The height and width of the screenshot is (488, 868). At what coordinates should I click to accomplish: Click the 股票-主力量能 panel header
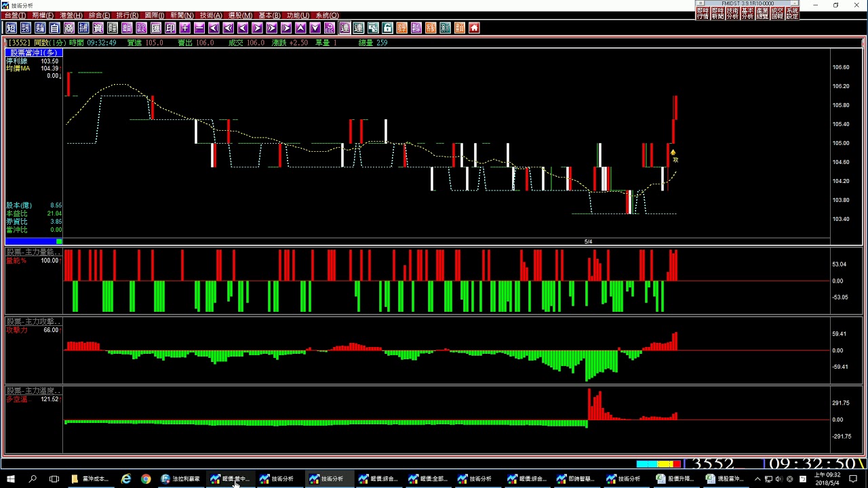pos(33,252)
